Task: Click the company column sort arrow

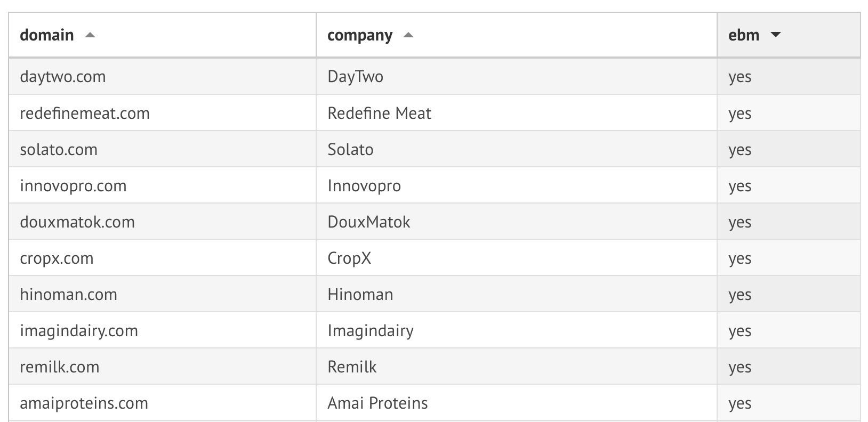Action: [x=408, y=35]
